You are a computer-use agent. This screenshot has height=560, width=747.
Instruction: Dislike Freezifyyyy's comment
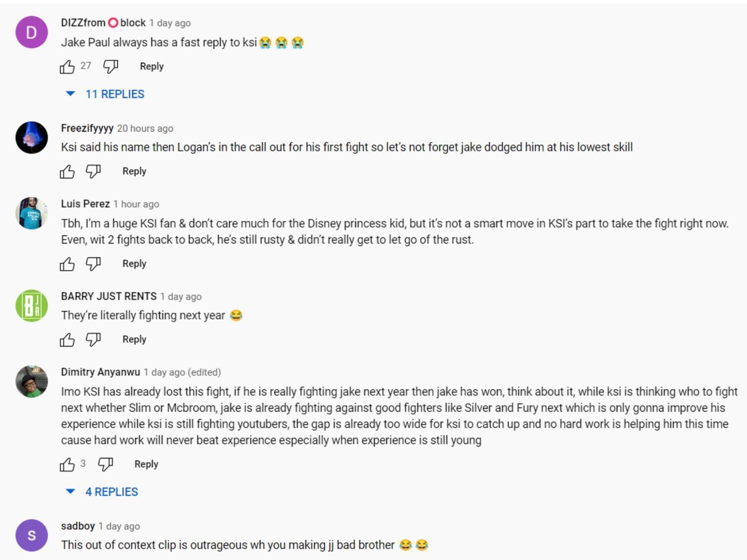click(93, 171)
